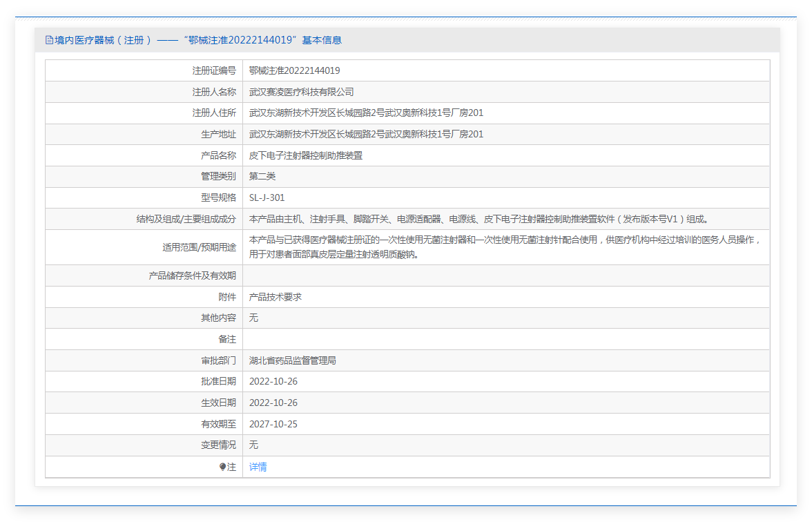Select attachment value 产品技术要求
The width and height of the screenshot is (812, 522).
tap(275, 297)
